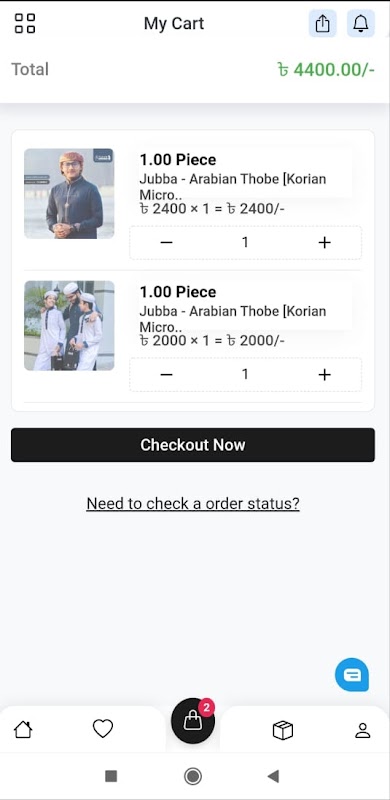Open the second thobe product thumbnail with kids
This screenshot has height=800, width=390.
pyautogui.click(x=69, y=326)
